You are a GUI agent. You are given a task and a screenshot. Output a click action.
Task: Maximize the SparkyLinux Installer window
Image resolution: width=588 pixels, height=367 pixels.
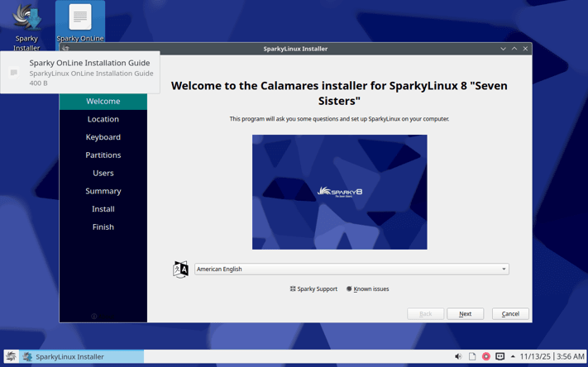click(514, 49)
